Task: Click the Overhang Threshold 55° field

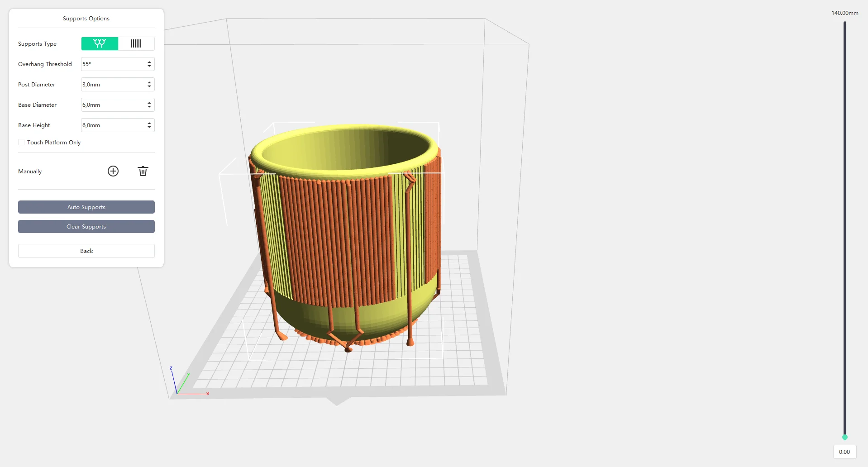Action: (118, 64)
